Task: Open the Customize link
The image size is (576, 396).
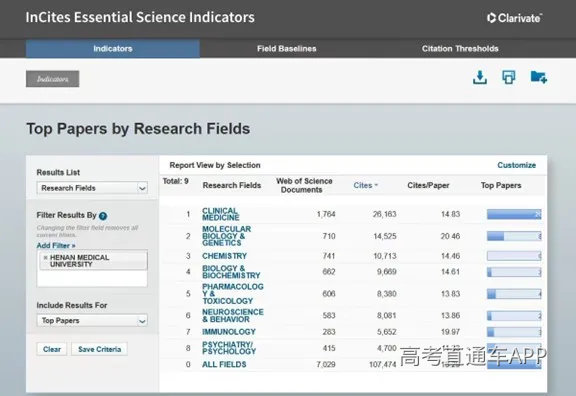Action: coord(516,165)
